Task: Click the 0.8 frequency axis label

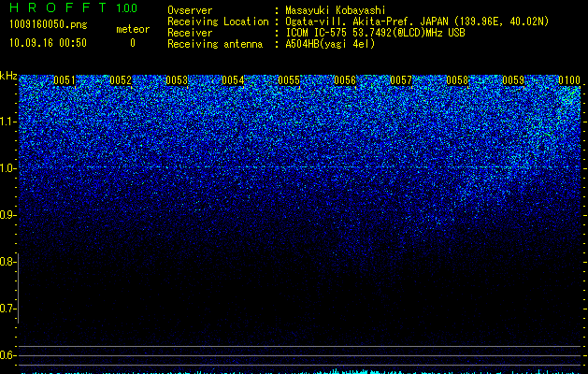Action: 7,262
